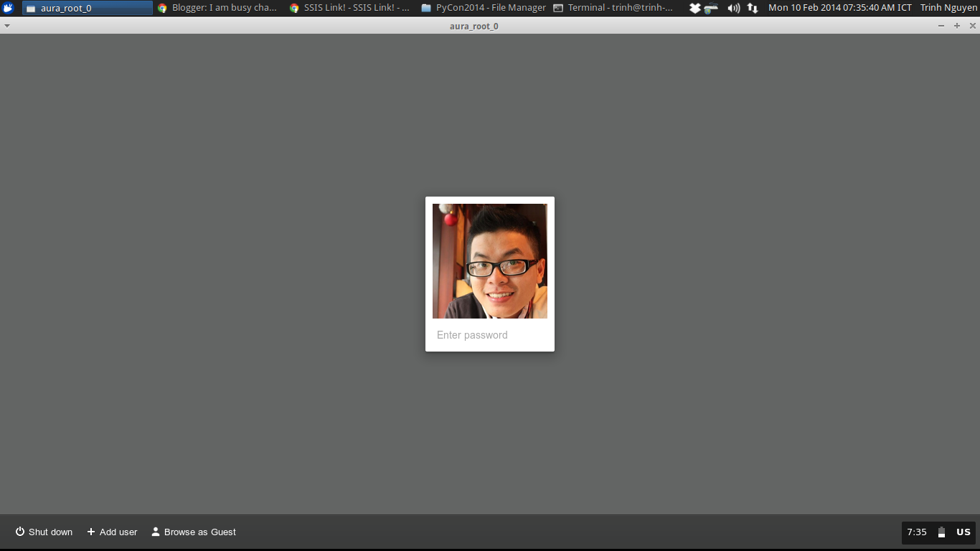Click Add user at the bottom
The height and width of the screenshot is (551, 980).
[112, 532]
